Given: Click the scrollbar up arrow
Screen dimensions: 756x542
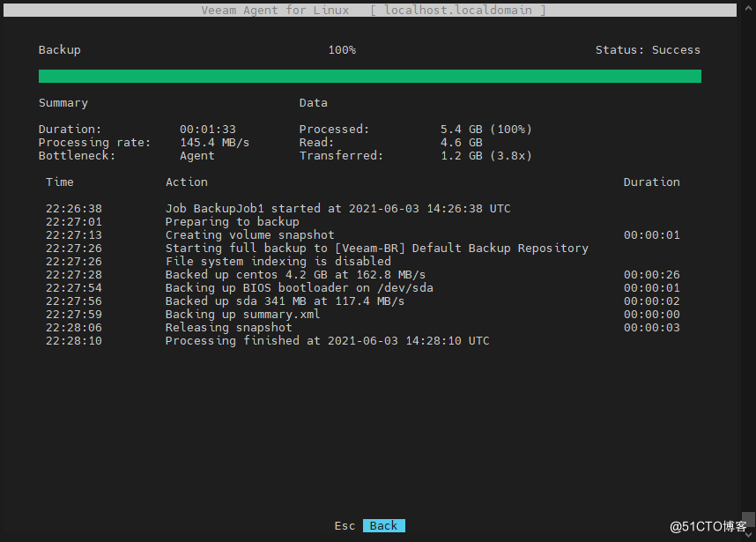Looking at the screenshot, I should click(748, 8).
